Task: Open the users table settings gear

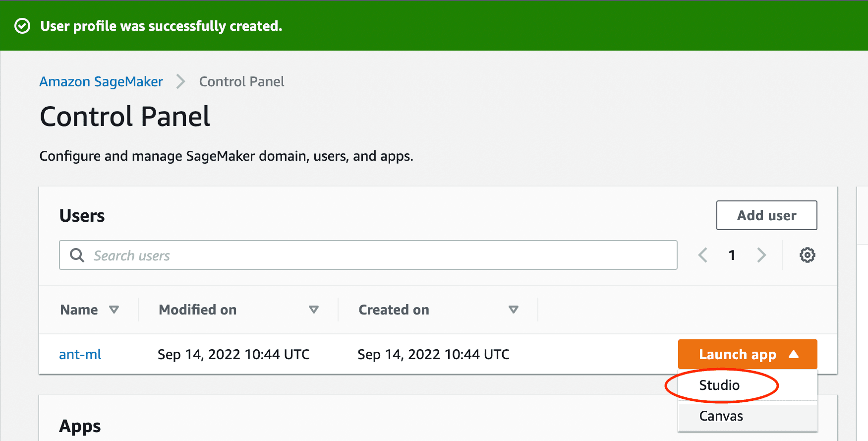Action: 807,255
